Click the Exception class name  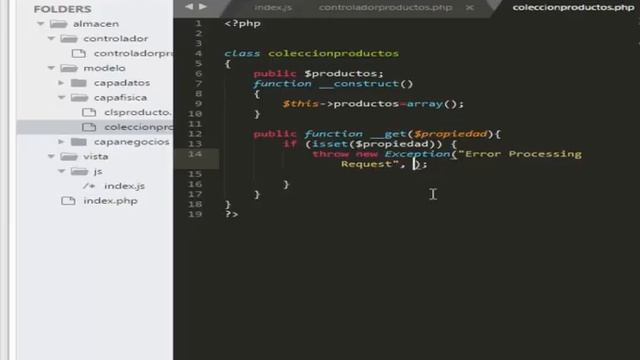pos(417,154)
